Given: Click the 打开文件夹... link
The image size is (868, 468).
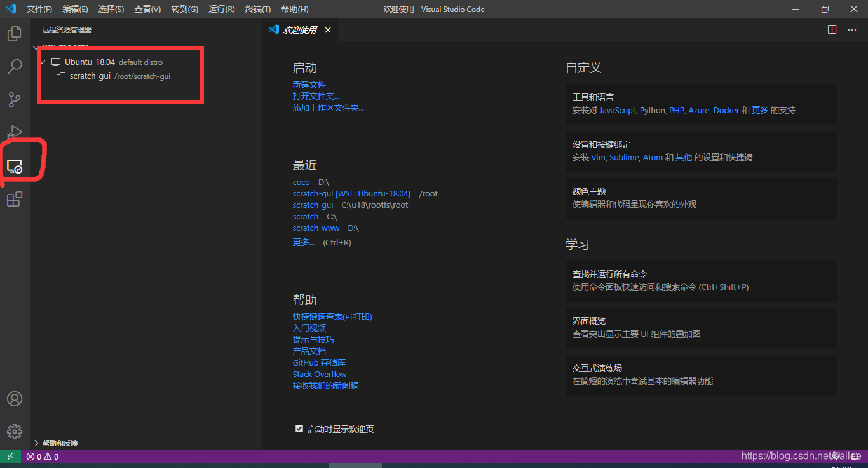Looking at the screenshot, I should (316, 96).
